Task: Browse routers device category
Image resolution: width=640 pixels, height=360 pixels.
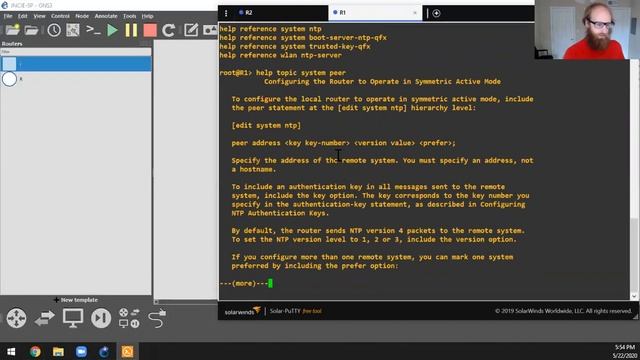Action: tap(16, 318)
